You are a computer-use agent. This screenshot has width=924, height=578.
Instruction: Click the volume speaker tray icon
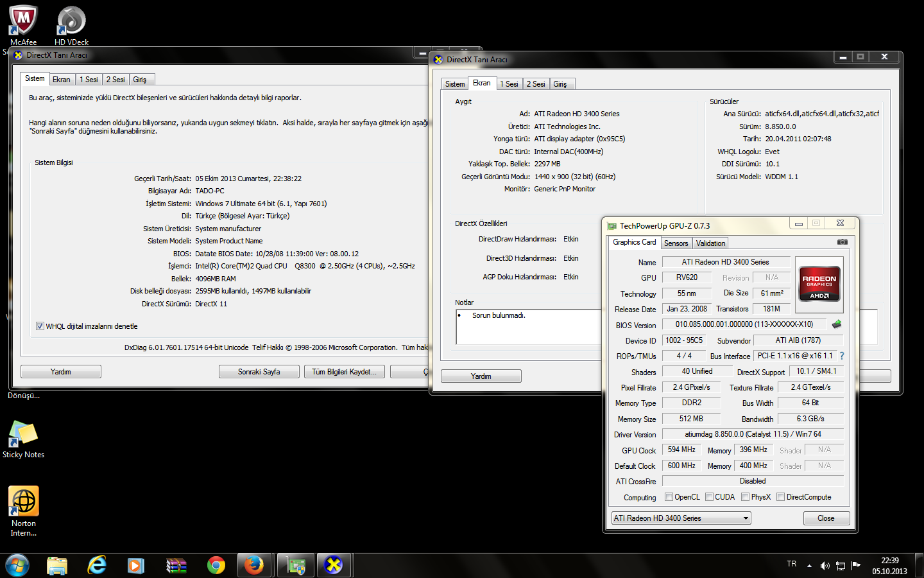tap(825, 566)
